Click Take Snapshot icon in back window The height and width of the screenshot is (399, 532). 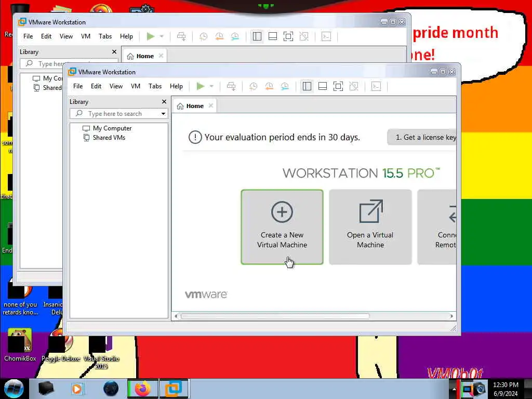(203, 36)
